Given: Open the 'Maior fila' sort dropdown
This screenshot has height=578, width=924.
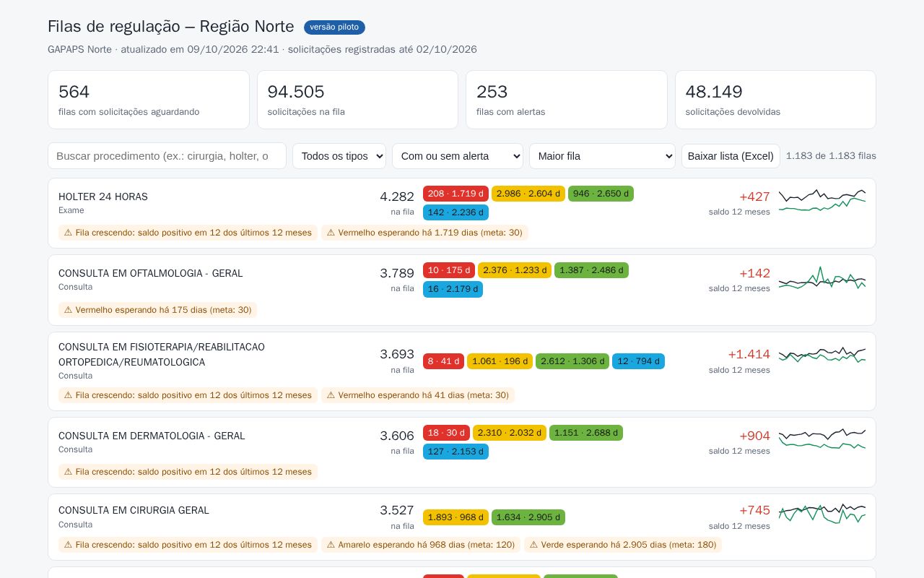Looking at the screenshot, I should point(602,156).
